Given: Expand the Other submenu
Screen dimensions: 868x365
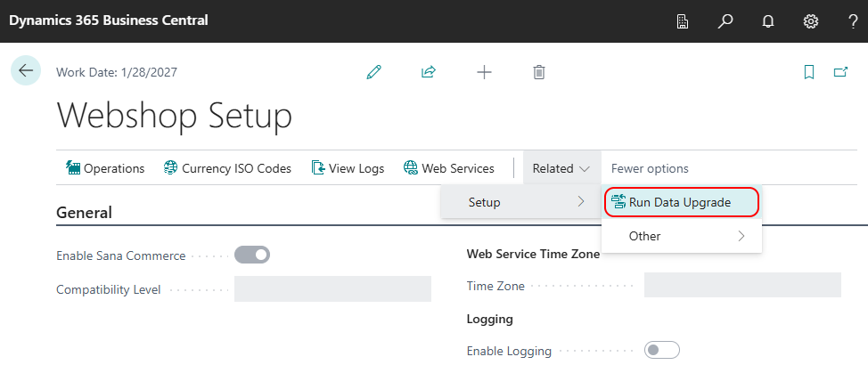Looking at the screenshot, I should coord(682,236).
